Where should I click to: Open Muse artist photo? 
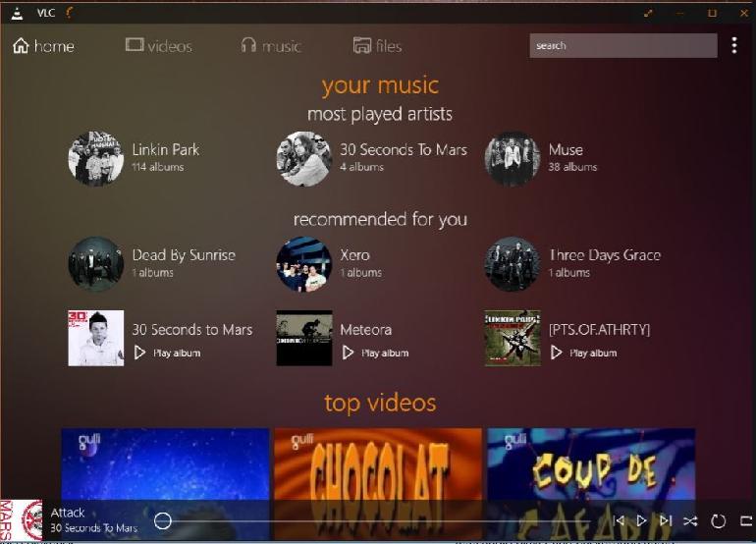click(513, 159)
